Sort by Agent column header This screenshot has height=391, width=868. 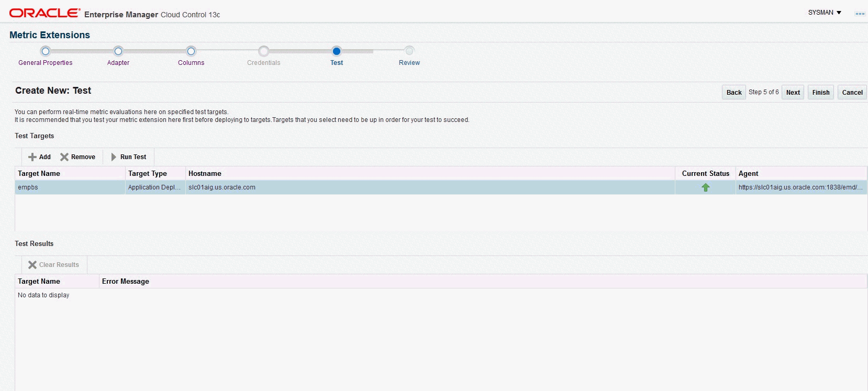point(802,174)
